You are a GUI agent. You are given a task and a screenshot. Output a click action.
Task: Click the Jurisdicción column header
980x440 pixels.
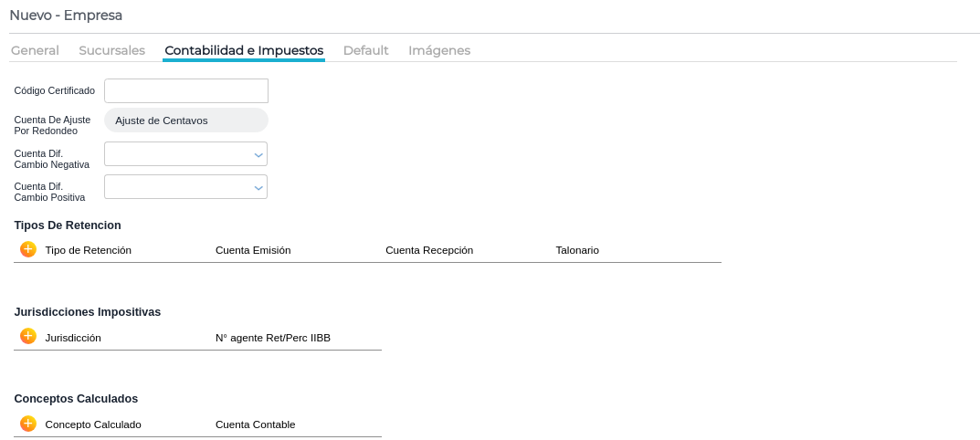(x=73, y=338)
